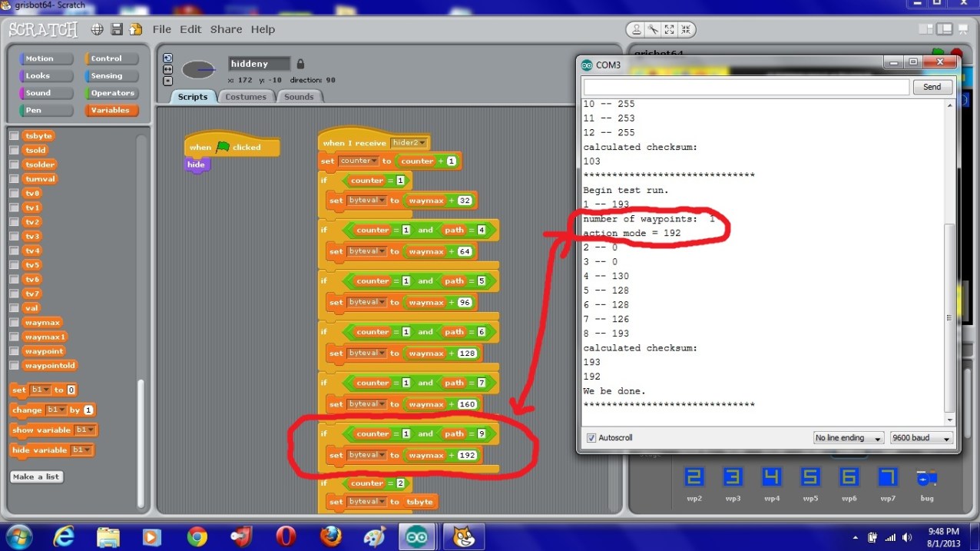This screenshot has height=551, width=980.
Task: Open the Edit menu
Action: [190, 29]
